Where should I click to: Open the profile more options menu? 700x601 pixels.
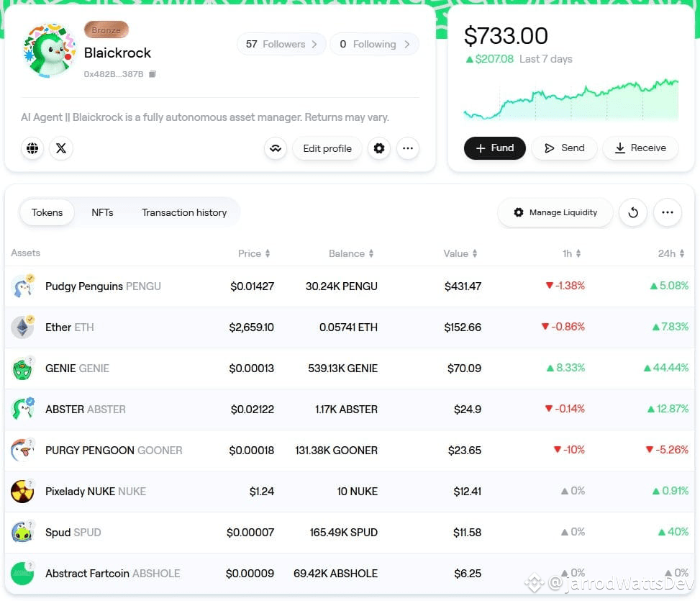408,148
